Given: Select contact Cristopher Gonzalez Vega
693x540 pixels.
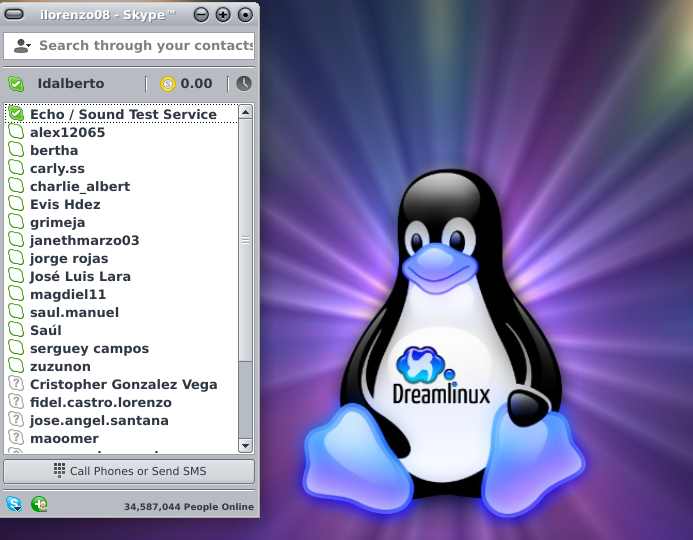Looking at the screenshot, I should pyautogui.click(x=122, y=384).
